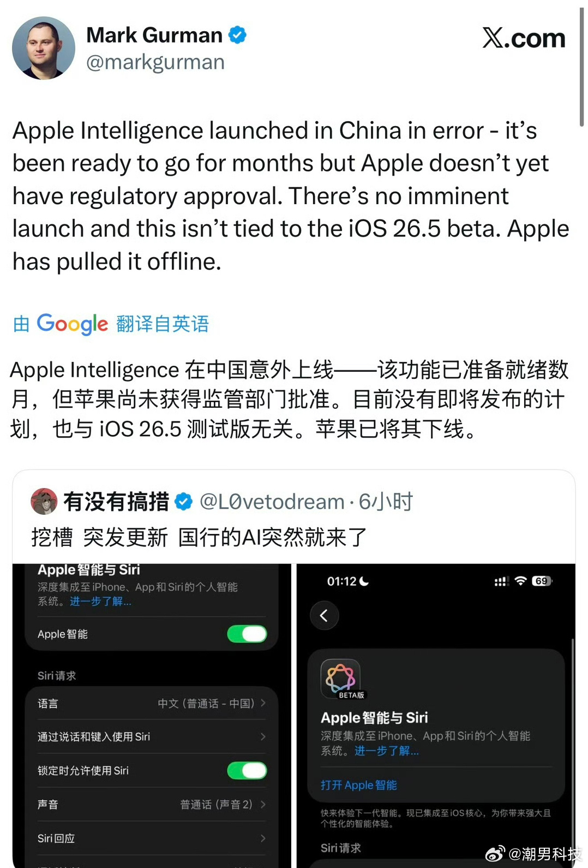Click the blue verified badge beside Mark Gurman
Screen dimensions: 588x868
pos(237,35)
